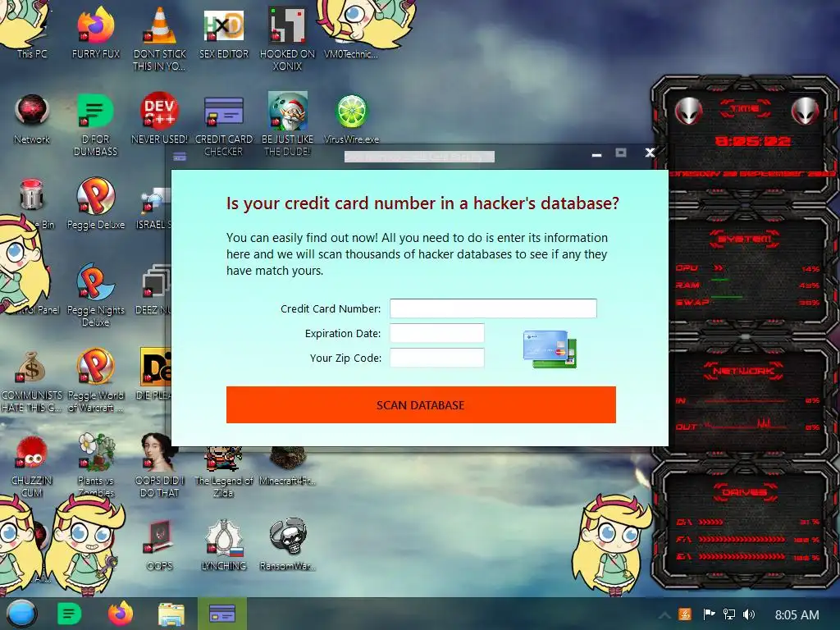Launch the FURRY FUX Firefox shortcut

pos(95,31)
